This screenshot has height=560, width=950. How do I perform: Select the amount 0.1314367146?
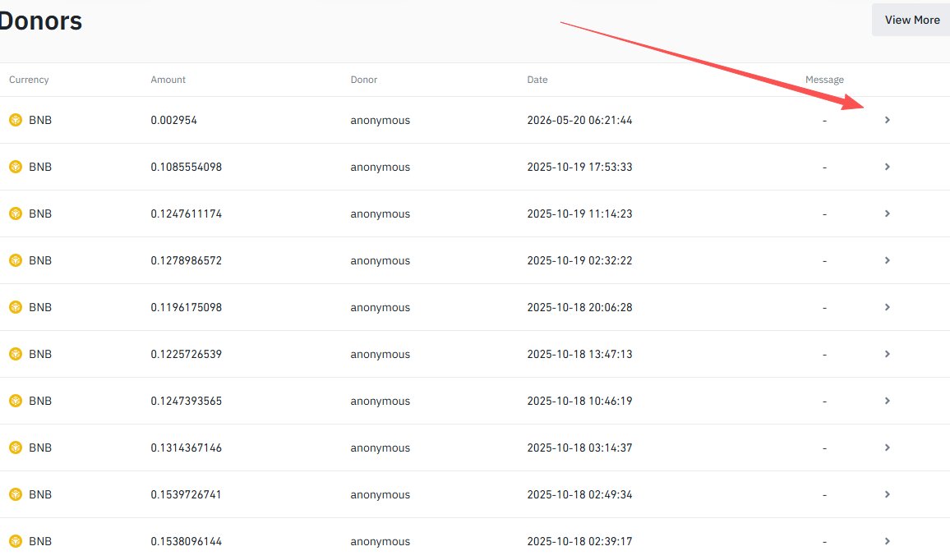click(186, 448)
